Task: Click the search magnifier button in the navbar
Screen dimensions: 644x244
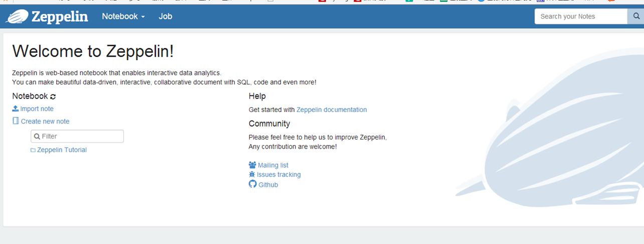Action: coord(636,16)
